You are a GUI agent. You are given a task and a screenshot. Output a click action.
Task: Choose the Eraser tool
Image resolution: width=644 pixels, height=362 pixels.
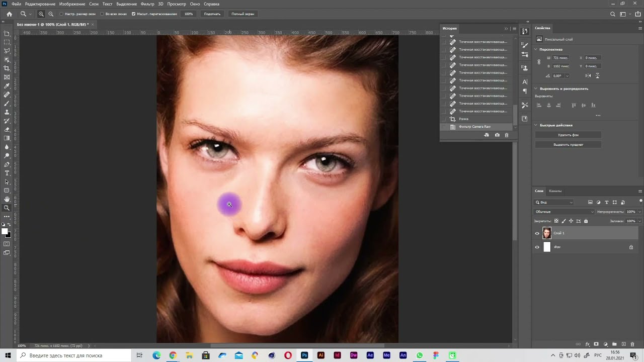7,129
